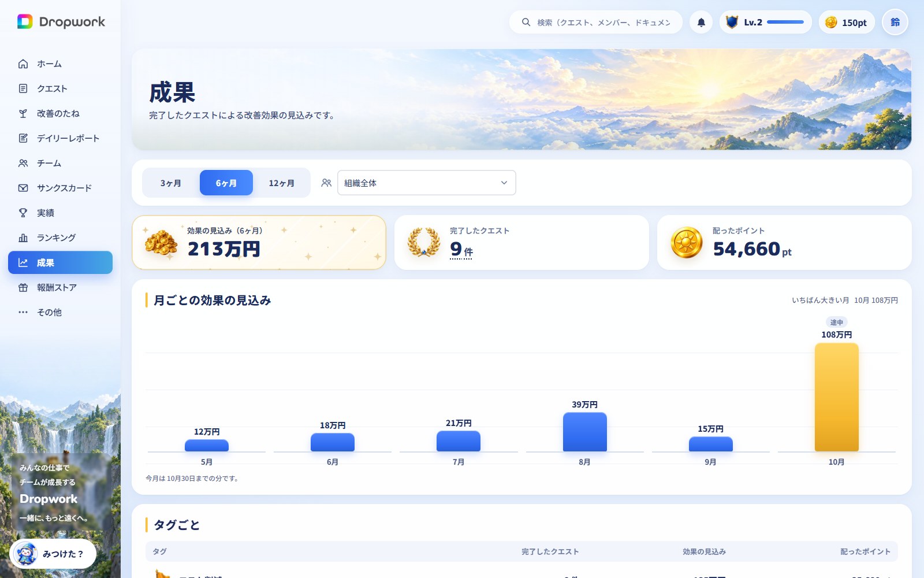Click the 効果の見込み 213万円 card
The image size is (924, 578).
pyautogui.click(x=259, y=242)
